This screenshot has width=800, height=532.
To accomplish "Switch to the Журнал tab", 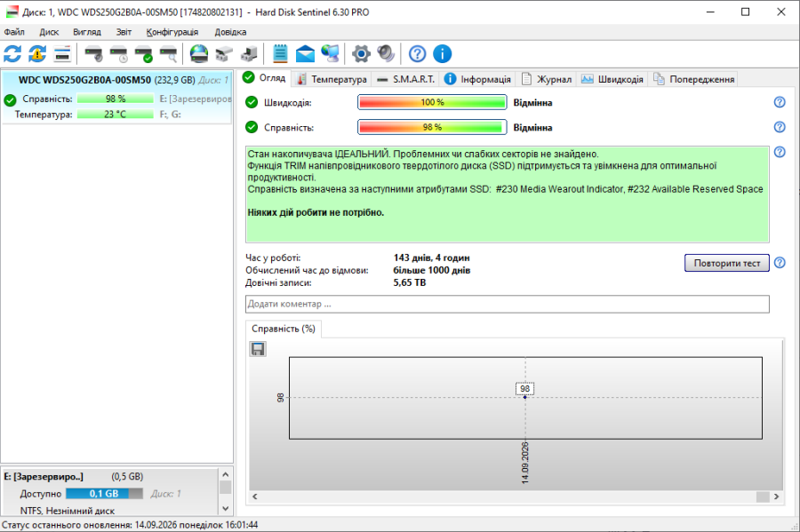I will [x=546, y=79].
